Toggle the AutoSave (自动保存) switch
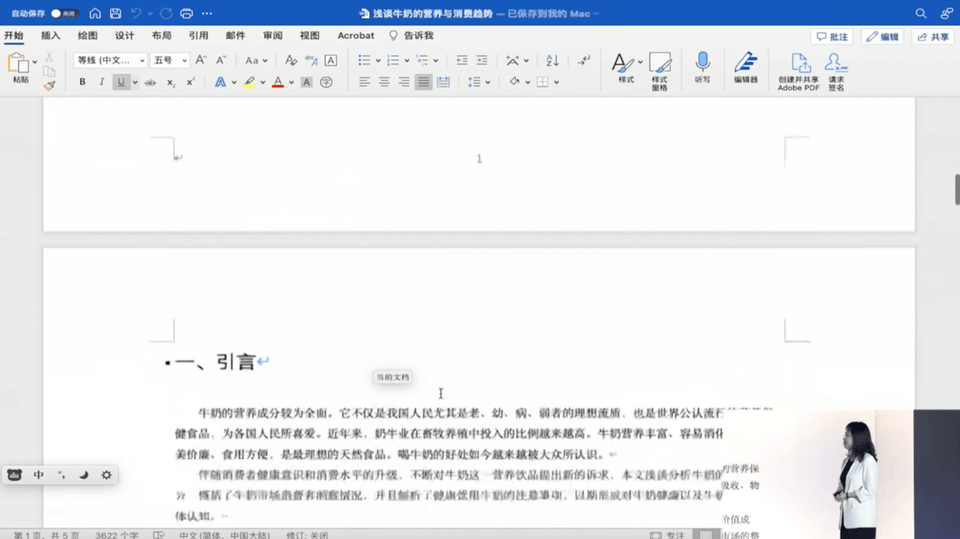Screen dimensions: 960x539 [64, 13]
